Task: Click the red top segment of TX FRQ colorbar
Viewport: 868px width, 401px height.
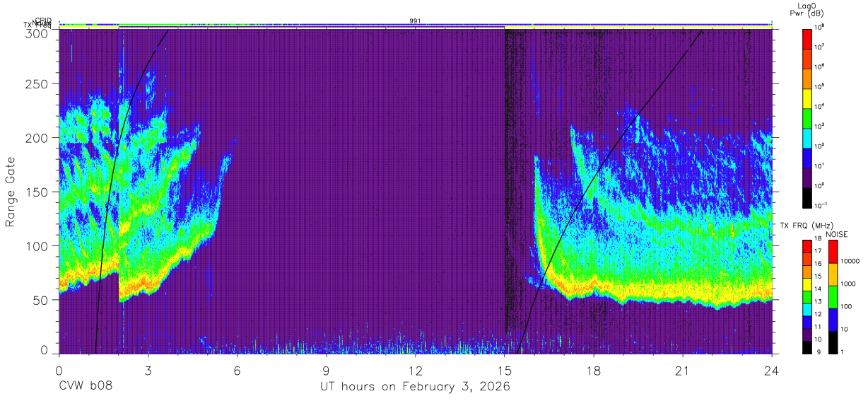Action: coord(807,246)
